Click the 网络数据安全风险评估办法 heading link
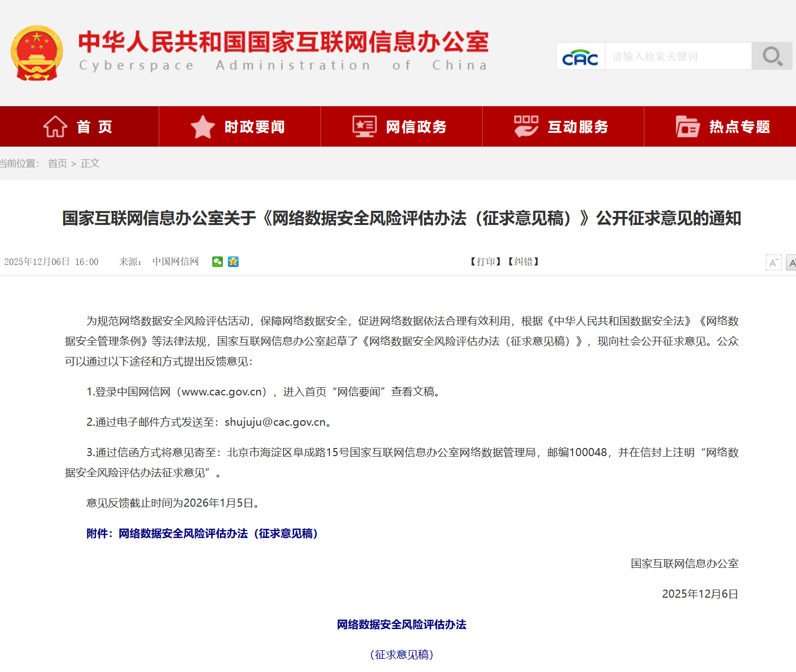796x672 pixels. (x=401, y=624)
